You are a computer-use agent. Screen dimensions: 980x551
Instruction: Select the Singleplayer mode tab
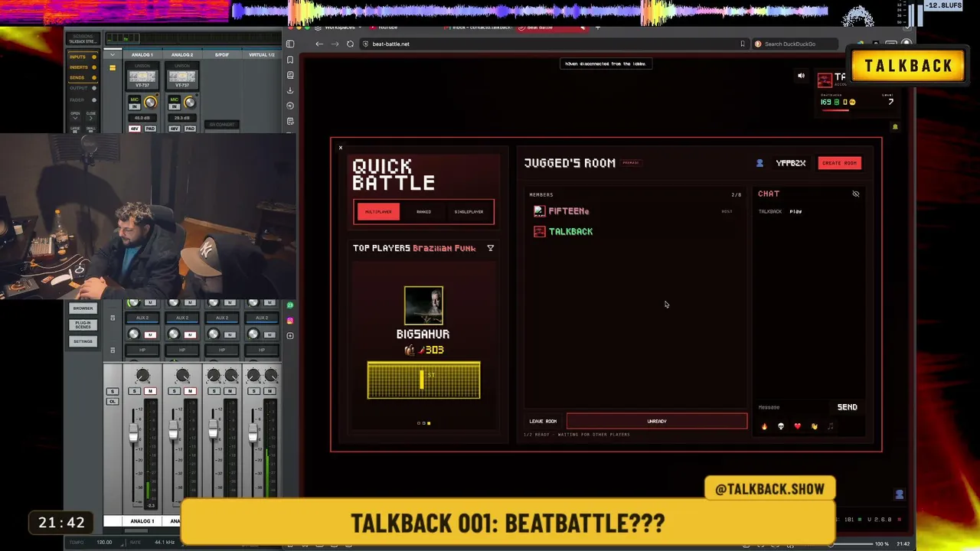pos(469,212)
